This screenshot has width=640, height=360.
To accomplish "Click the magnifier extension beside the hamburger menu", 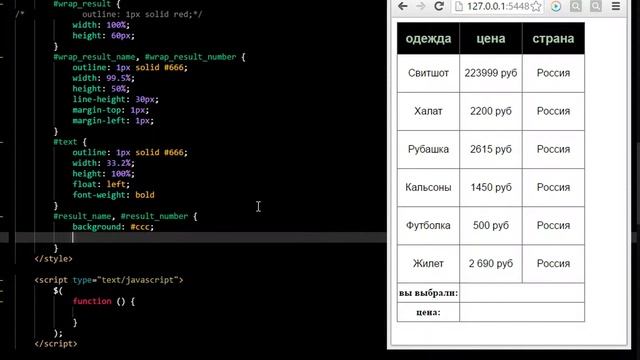I will [596, 6].
